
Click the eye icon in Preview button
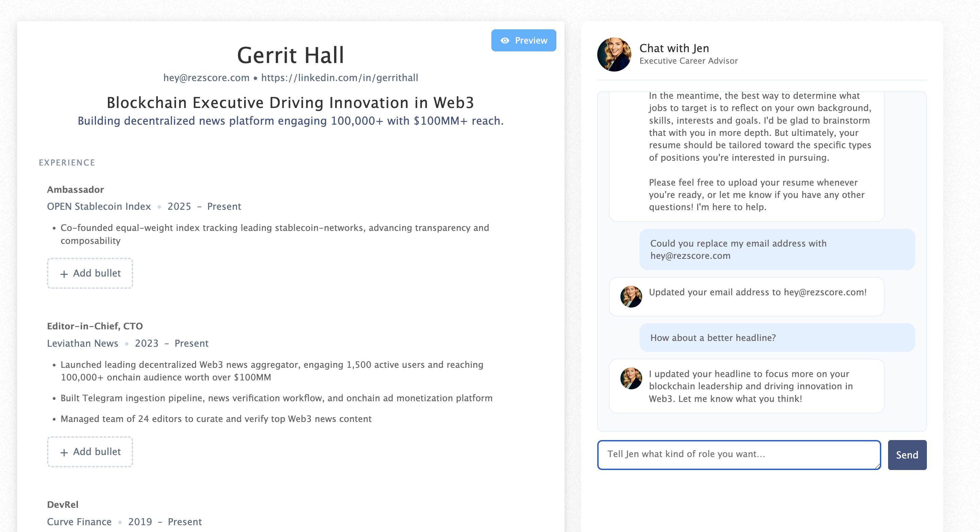pyautogui.click(x=504, y=40)
